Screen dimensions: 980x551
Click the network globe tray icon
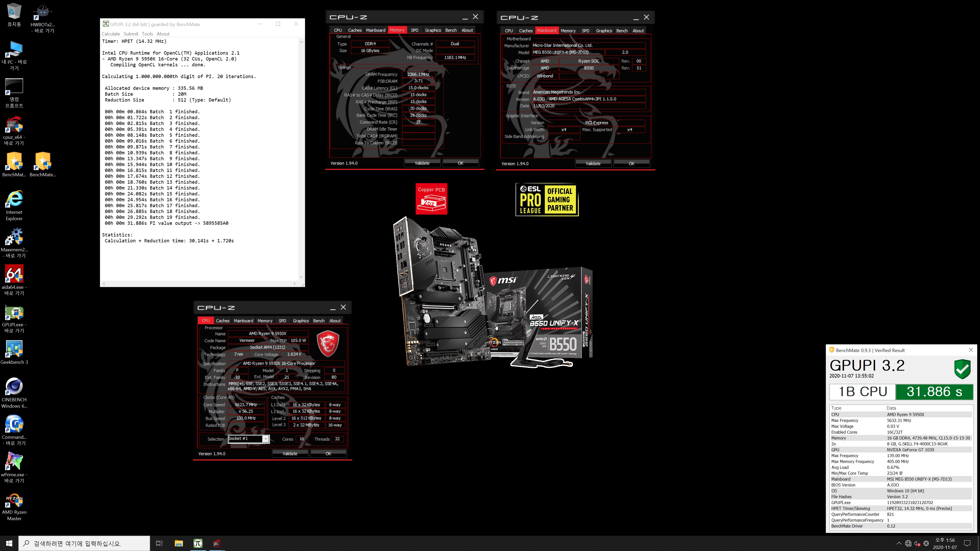point(908,543)
